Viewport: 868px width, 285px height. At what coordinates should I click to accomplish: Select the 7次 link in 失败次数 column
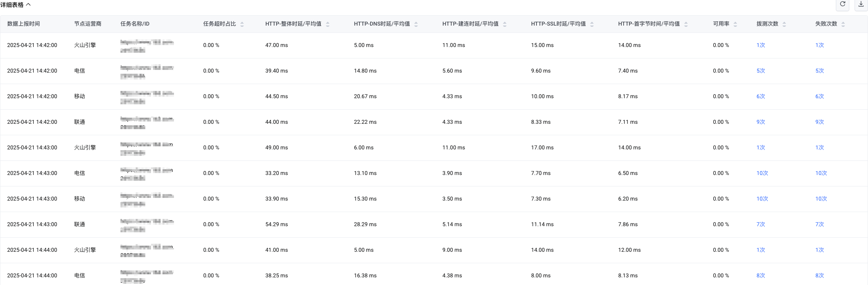pos(819,224)
